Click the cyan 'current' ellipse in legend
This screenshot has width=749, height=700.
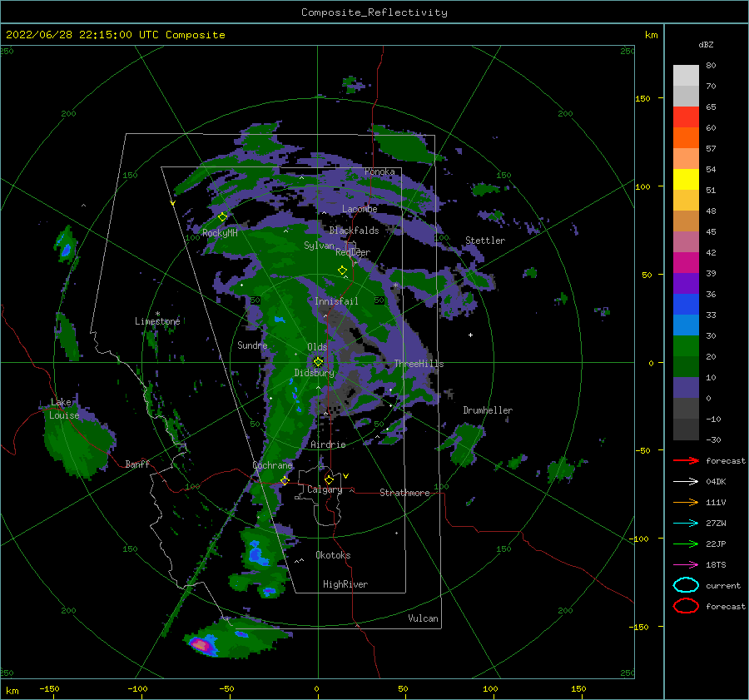[x=686, y=585]
